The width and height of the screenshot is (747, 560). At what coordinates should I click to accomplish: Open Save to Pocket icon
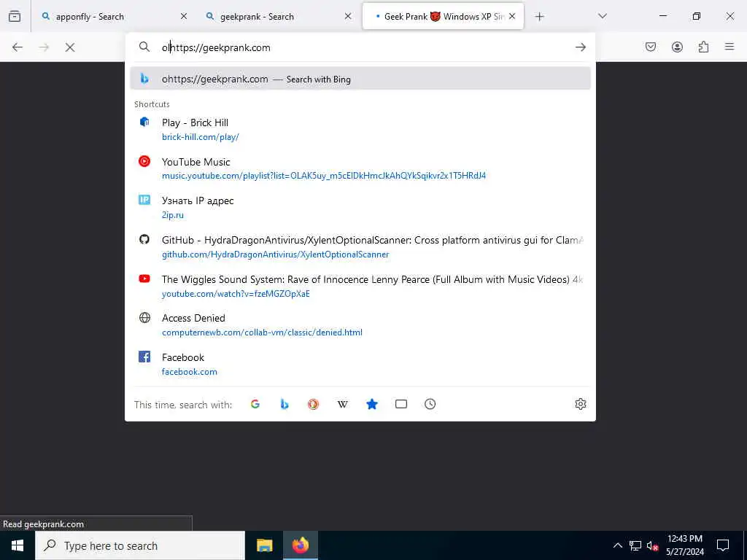pyautogui.click(x=651, y=47)
